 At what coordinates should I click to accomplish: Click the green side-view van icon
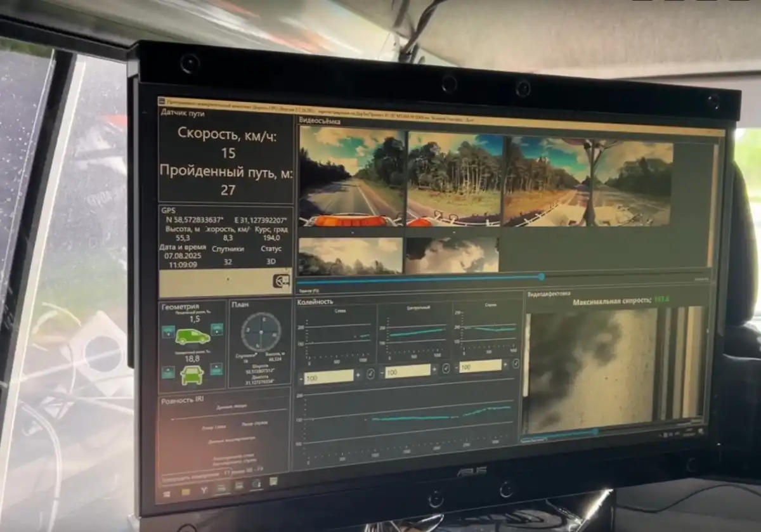(192, 337)
